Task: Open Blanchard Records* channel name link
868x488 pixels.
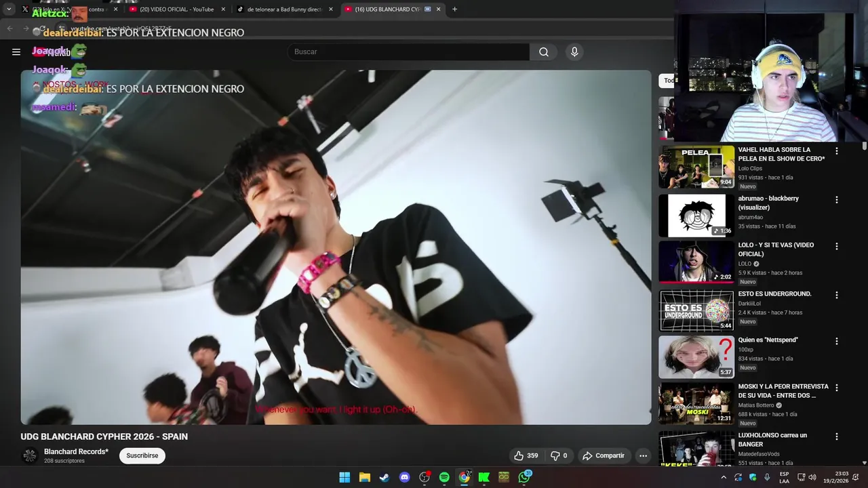Action: pyautogui.click(x=76, y=451)
